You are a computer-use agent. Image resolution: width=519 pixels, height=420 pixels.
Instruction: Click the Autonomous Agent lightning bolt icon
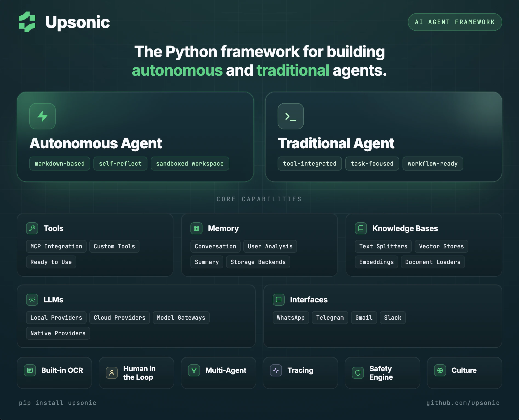[x=42, y=116]
